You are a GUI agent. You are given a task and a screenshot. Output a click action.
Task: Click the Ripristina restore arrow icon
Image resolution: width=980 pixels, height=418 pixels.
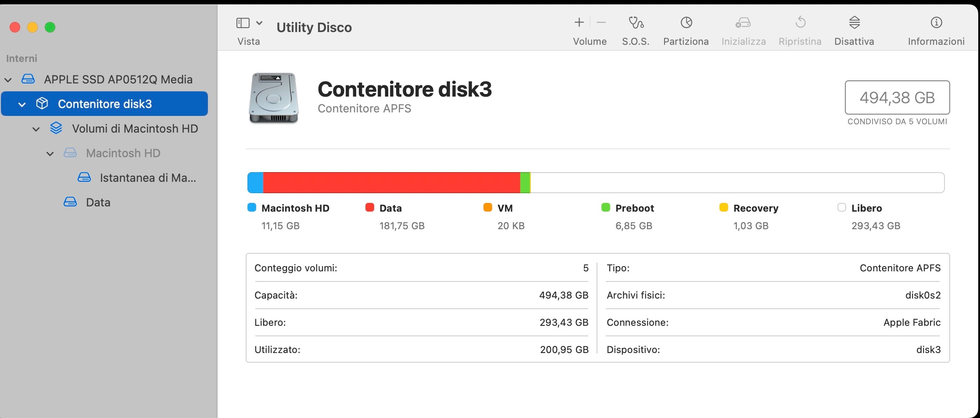800,23
